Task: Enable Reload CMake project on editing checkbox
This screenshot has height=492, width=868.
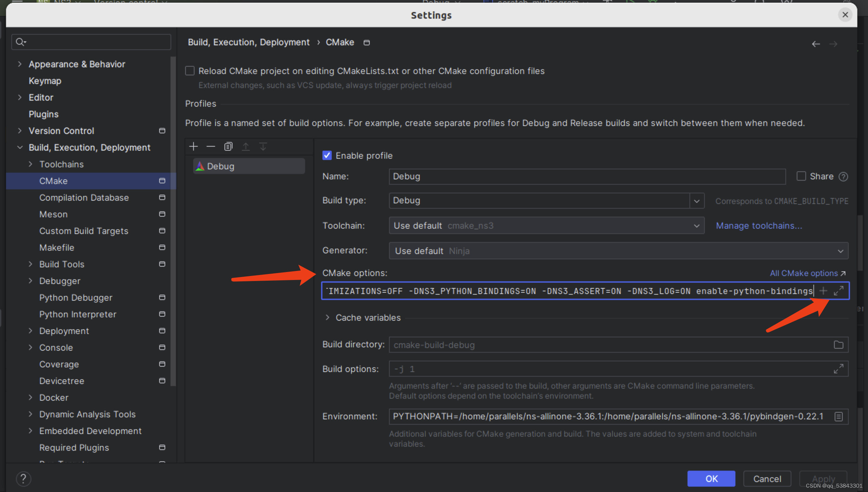Action: coord(190,71)
